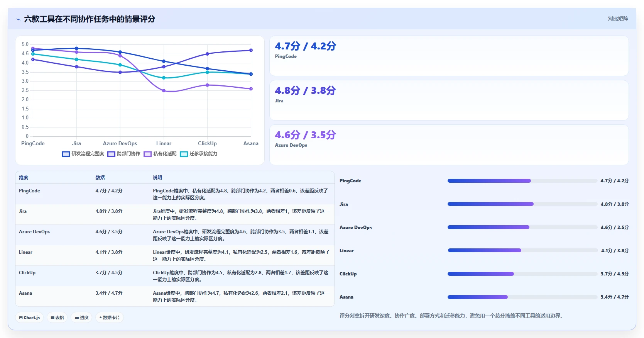Click the 表格 tag chip
Screen dimensions: 644x338
(x=57, y=318)
